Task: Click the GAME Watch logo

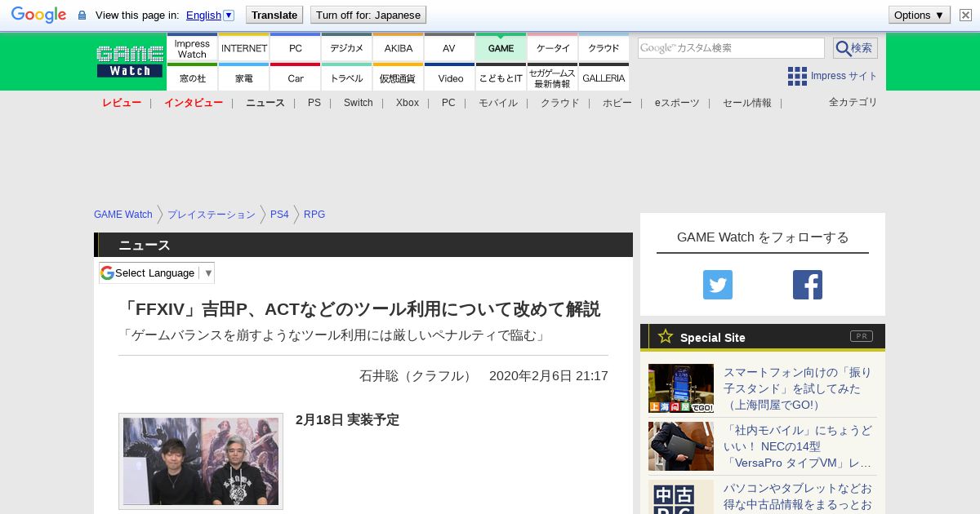Action: pyautogui.click(x=130, y=62)
